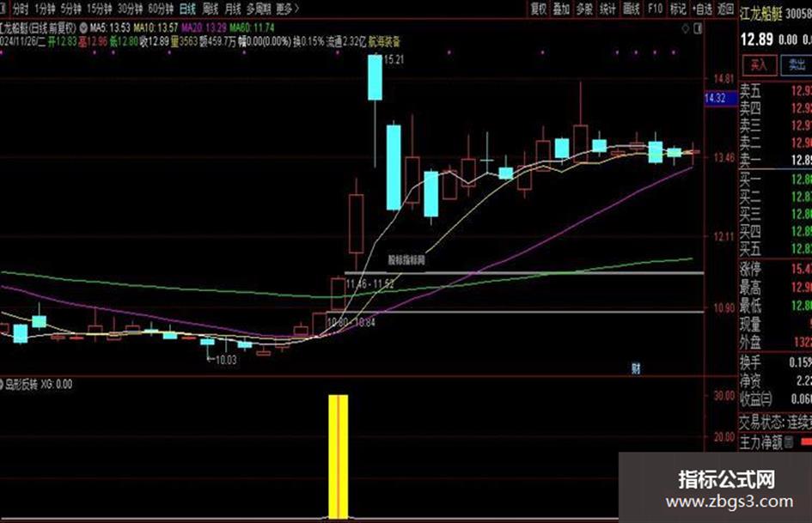The height and width of the screenshot is (523, 812).
Task: Open the 航海装备 sector link
Action: (384, 42)
